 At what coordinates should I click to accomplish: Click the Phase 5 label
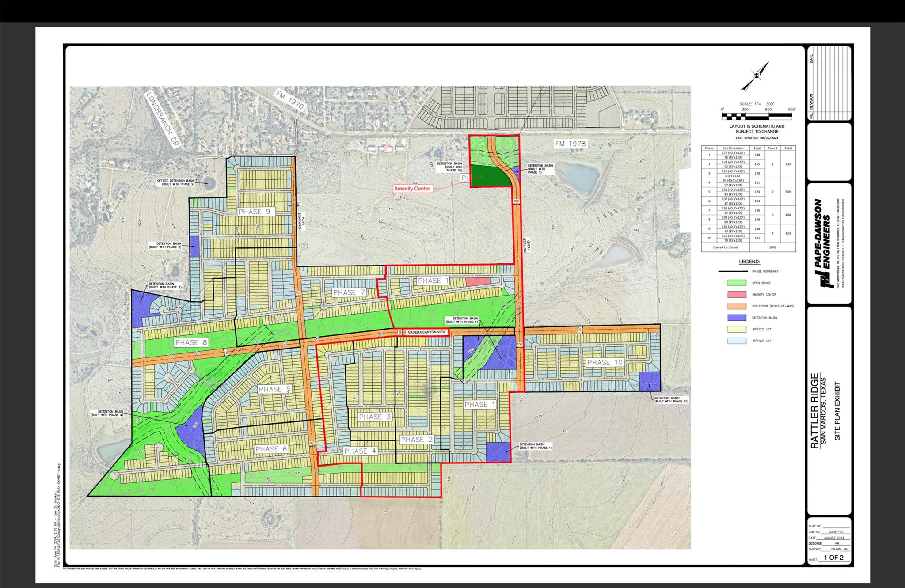275,389
